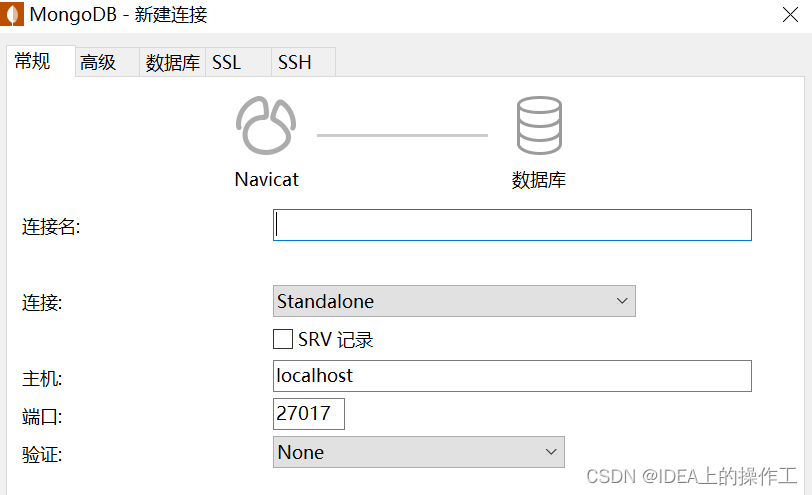Open the 高级 tab
The width and height of the screenshot is (812, 495).
click(107, 63)
